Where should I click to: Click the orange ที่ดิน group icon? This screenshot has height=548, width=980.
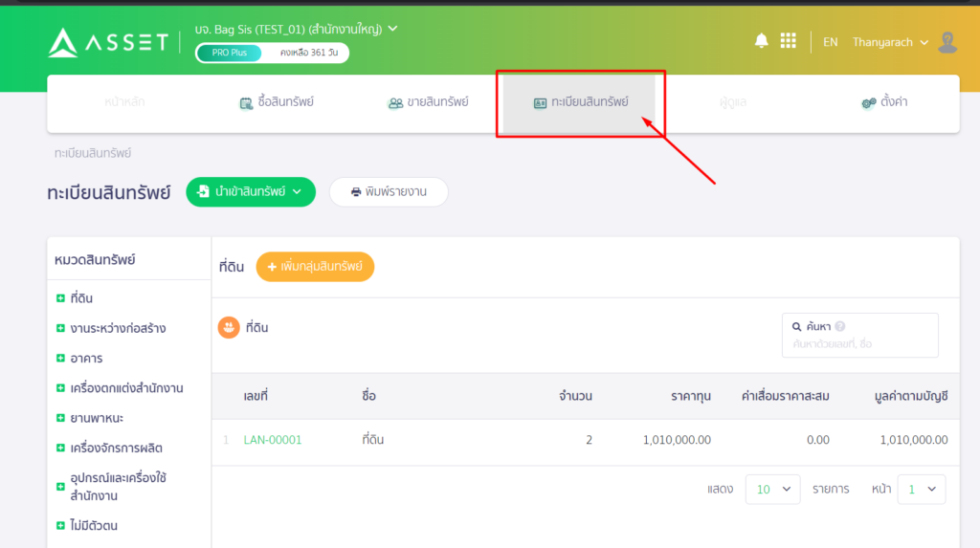pos(229,327)
